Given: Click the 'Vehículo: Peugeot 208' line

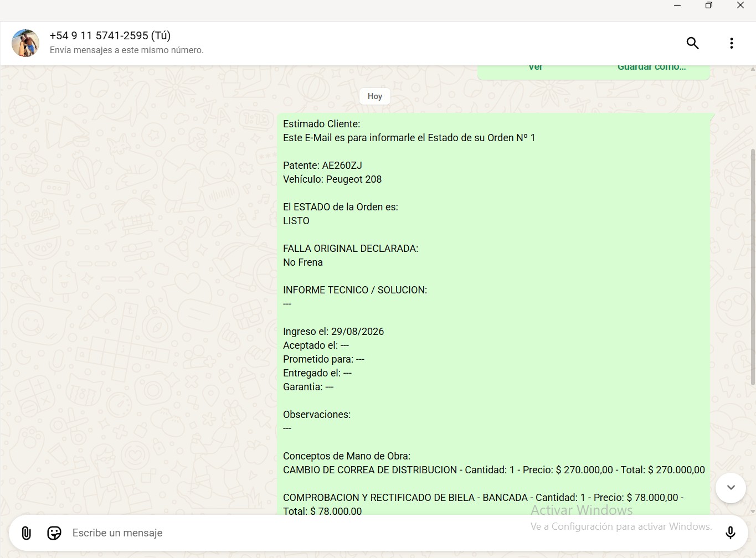Looking at the screenshot, I should pyautogui.click(x=332, y=179).
